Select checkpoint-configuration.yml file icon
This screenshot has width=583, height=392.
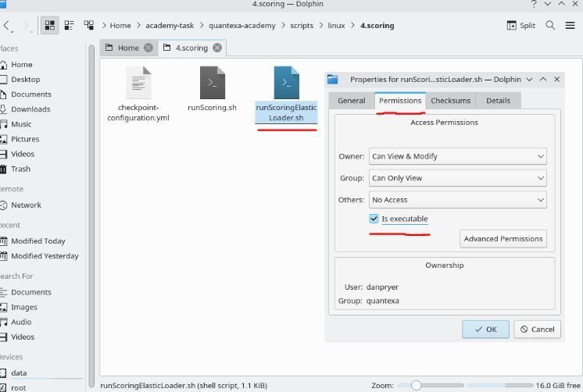click(x=138, y=83)
